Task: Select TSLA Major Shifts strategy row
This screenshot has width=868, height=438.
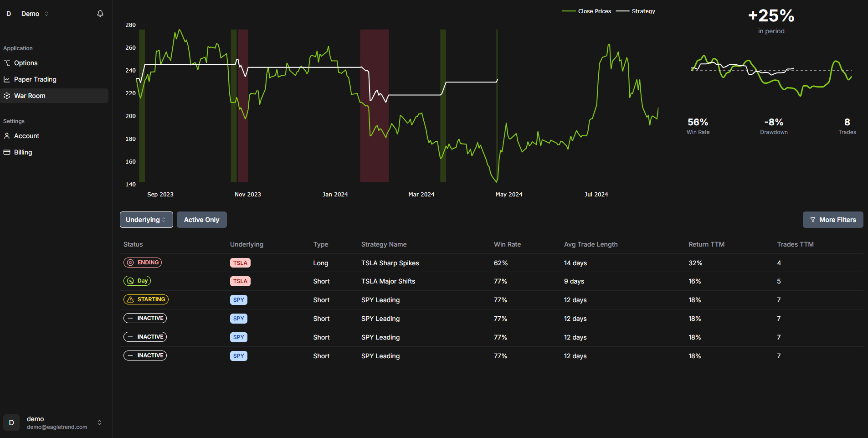Action: point(492,281)
